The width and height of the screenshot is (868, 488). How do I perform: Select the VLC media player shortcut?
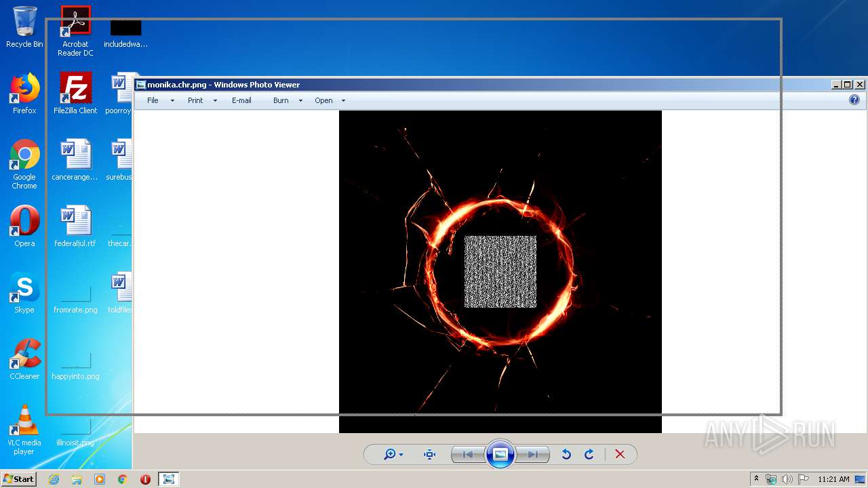click(24, 430)
